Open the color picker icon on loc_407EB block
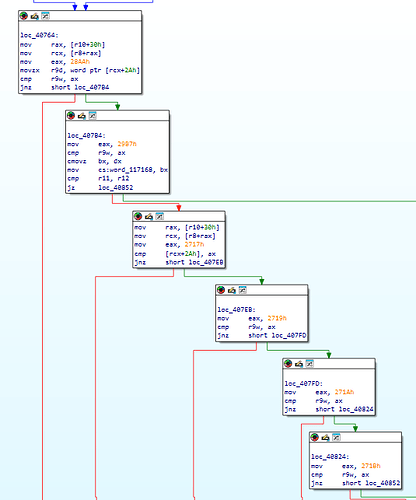 tap(221, 290)
